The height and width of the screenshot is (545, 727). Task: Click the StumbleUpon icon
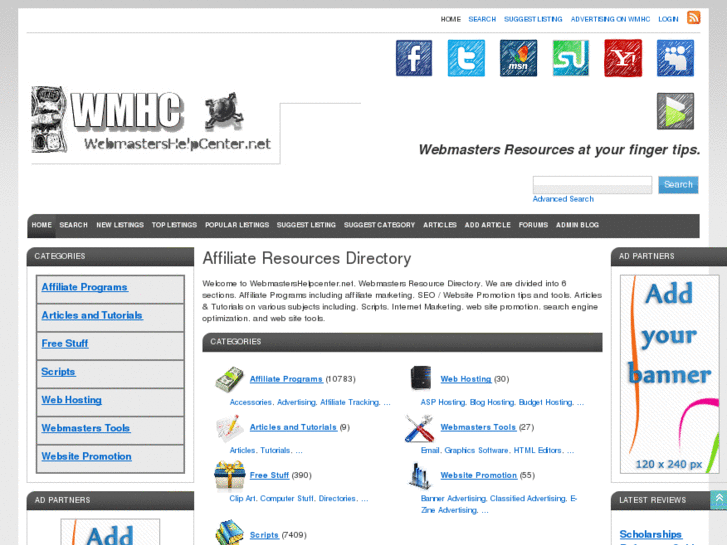click(x=571, y=58)
